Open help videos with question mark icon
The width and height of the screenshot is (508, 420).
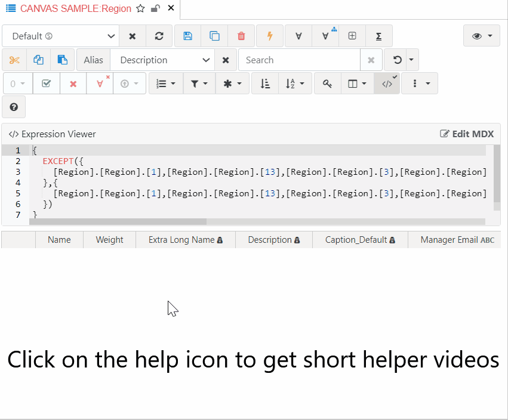14,107
